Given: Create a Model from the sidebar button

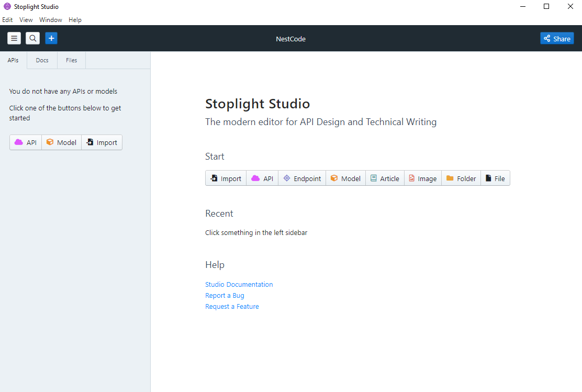Looking at the screenshot, I should click(x=62, y=142).
